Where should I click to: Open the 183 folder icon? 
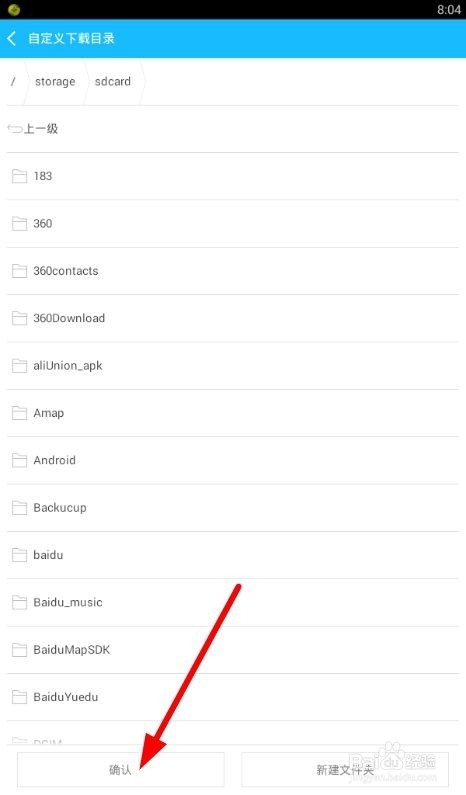pyautogui.click(x=19, y=176)
